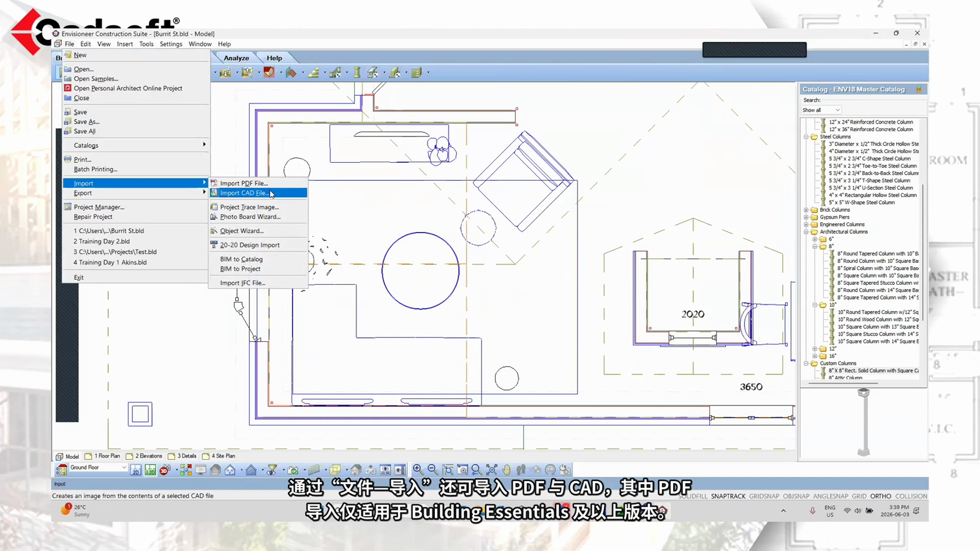Toggle GRIDSNAP in the status bar
Image resolution: width=980 pixels, height=551 pixels.
pos(764,496)
